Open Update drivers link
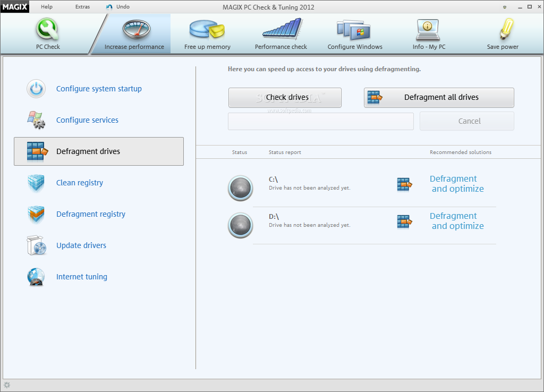Viewport: 544px width, 392px height. click(81, 245)
